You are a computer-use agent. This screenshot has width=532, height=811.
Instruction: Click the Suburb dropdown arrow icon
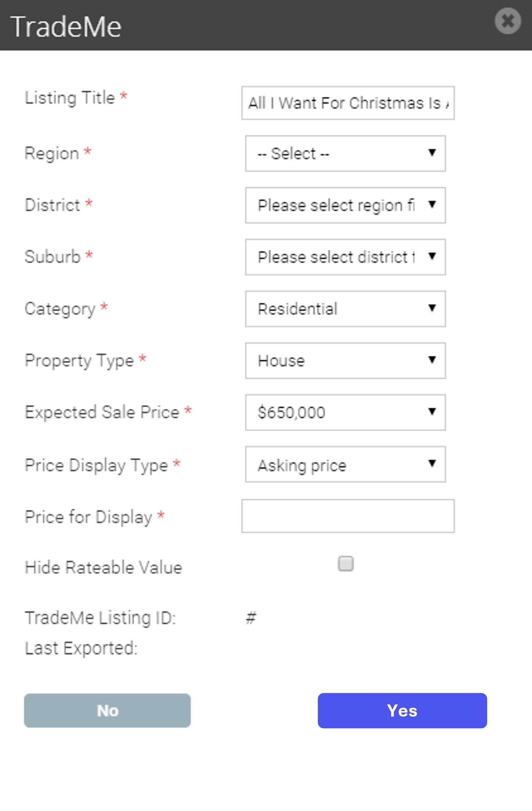click(432, 256)
